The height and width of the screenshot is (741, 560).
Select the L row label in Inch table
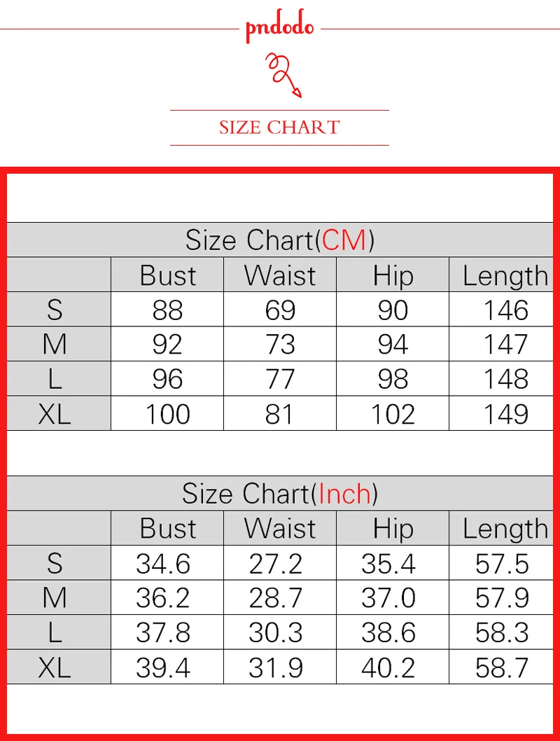pos(55,632)
